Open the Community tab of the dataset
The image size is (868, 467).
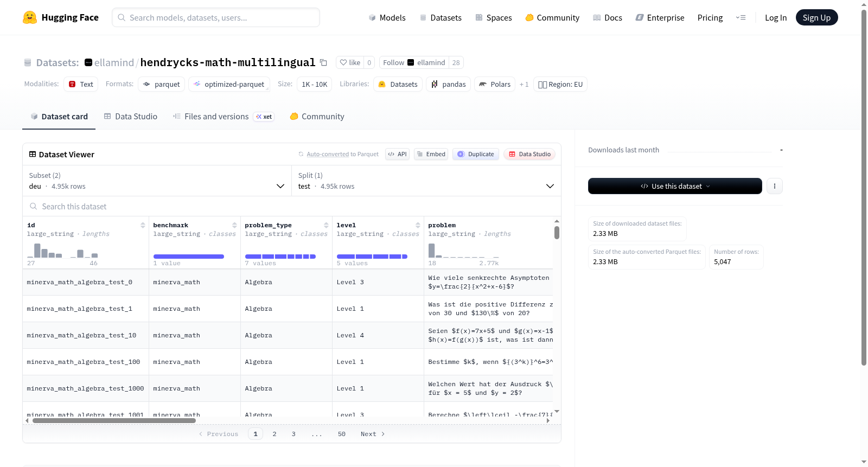[317, 117]
